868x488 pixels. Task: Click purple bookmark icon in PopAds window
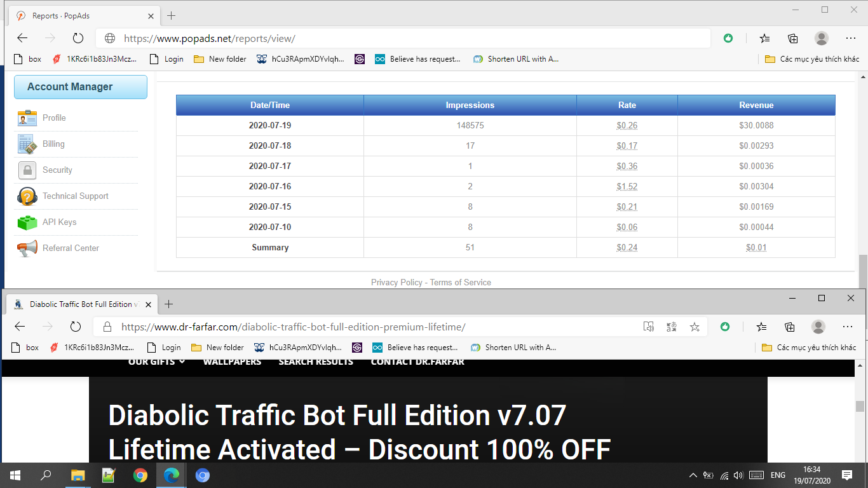(x=359, y=59)
